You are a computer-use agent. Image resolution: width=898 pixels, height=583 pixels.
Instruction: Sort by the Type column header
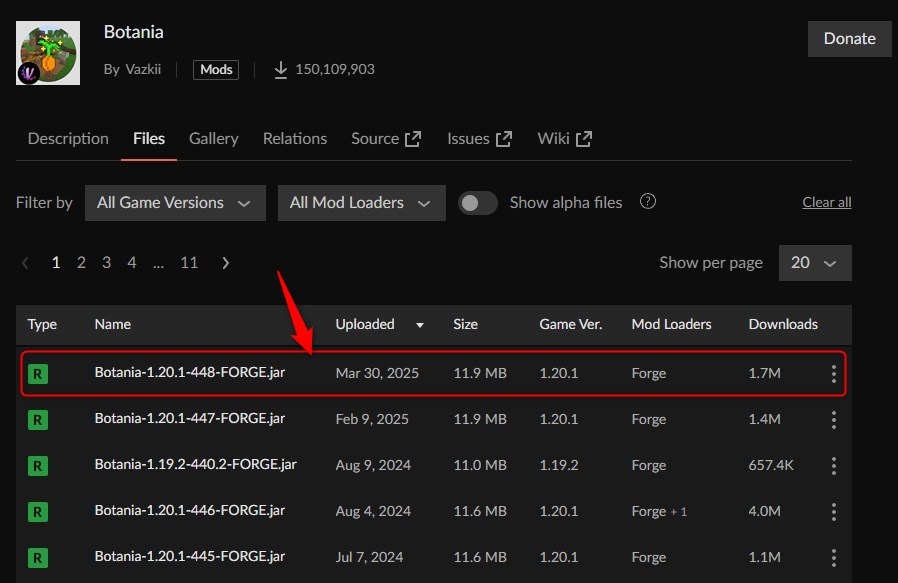pos(42,324)
